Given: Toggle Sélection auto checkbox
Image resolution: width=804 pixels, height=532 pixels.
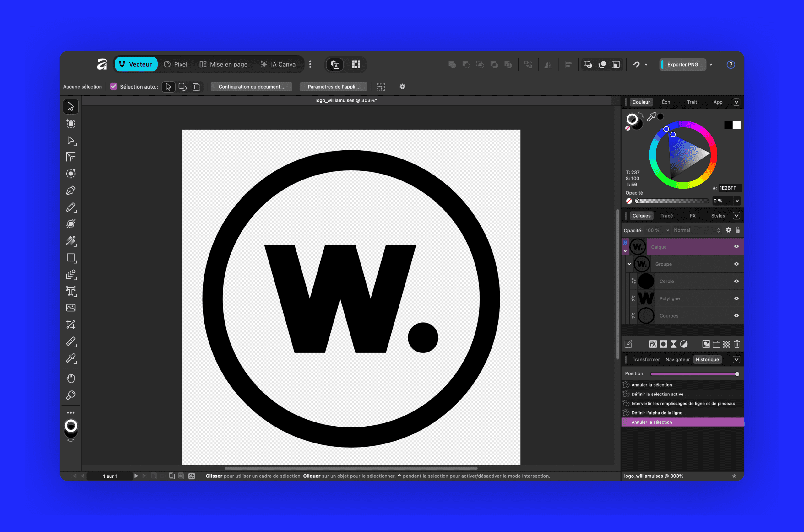Looking at the screenshot, I should (113, 87).
